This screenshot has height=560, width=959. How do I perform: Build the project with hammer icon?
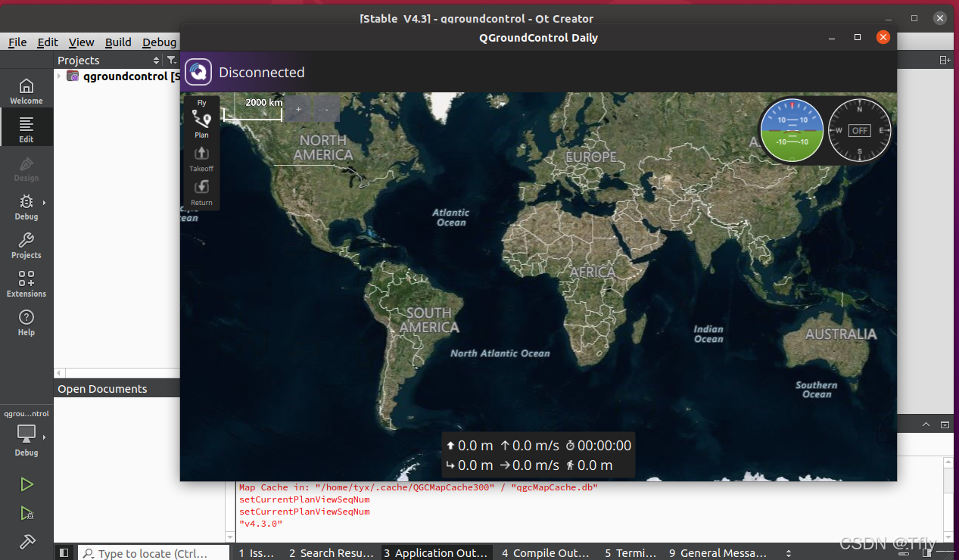(x=26, y=542)
